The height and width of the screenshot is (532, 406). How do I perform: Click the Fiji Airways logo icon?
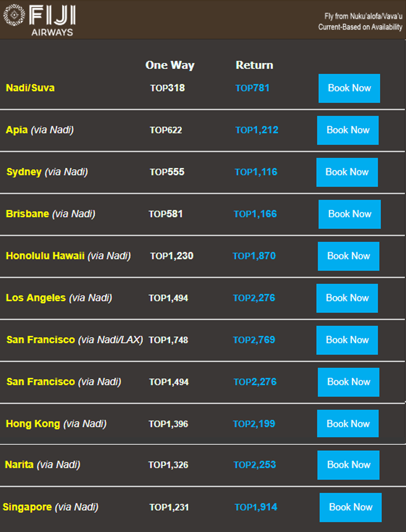click(x=14, y=15)
